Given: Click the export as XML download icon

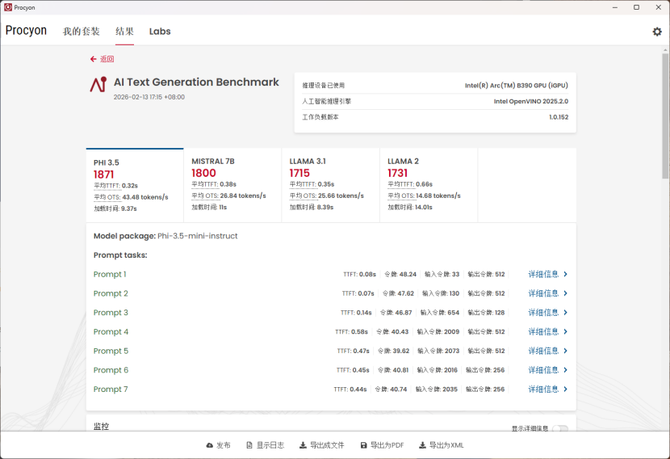Looking at the screenshot, I should 422,445.
